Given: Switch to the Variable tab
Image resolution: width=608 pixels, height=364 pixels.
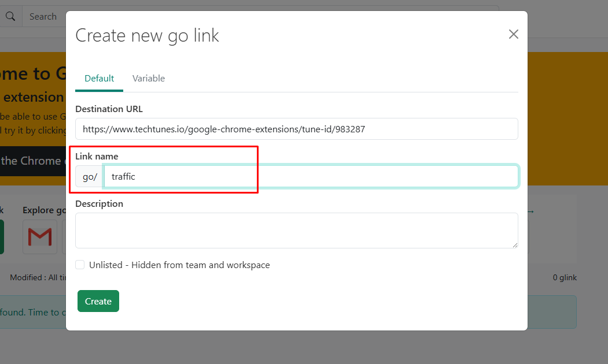Looking at the screenshot, I should [149, 79].
